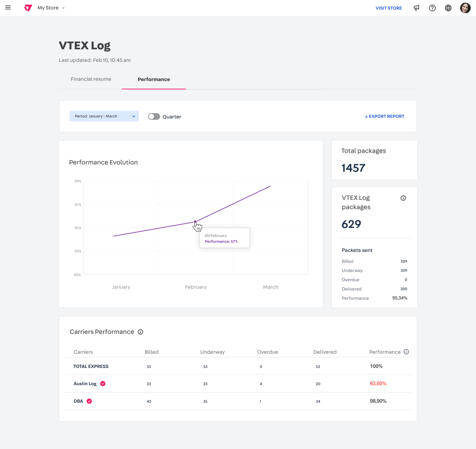Enable the Quarter toggle

[154, 116]
